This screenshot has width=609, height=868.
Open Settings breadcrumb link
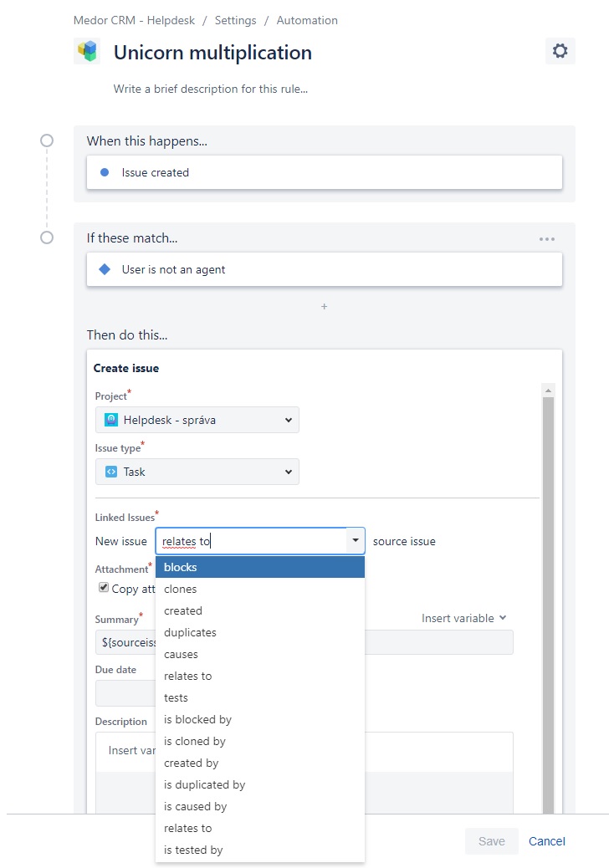click(x=235, y=20)
